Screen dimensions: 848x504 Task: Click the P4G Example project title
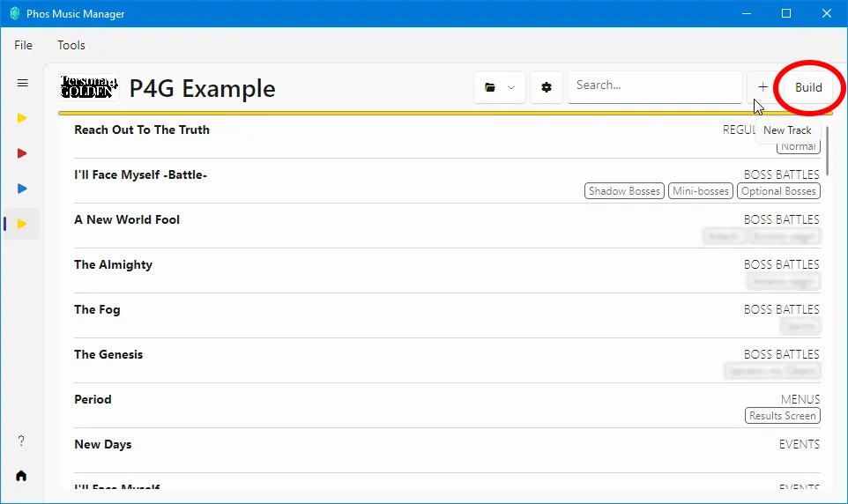[202, 88]
